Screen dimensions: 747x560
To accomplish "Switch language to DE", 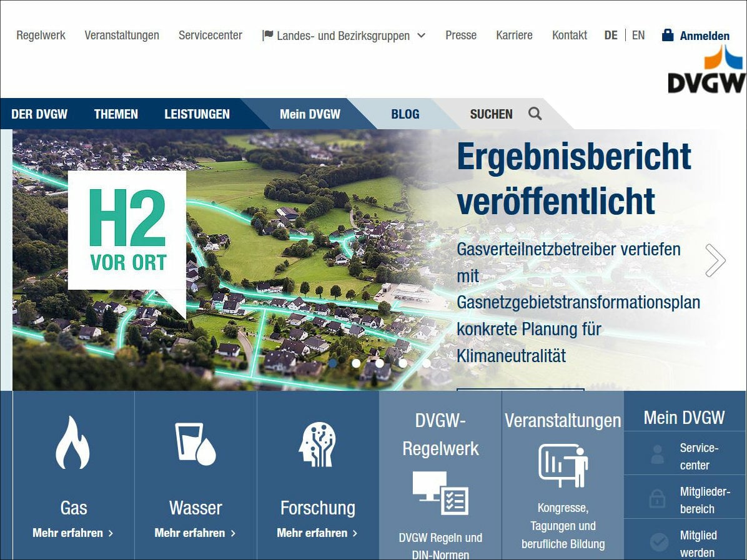I will coord(611,35).
